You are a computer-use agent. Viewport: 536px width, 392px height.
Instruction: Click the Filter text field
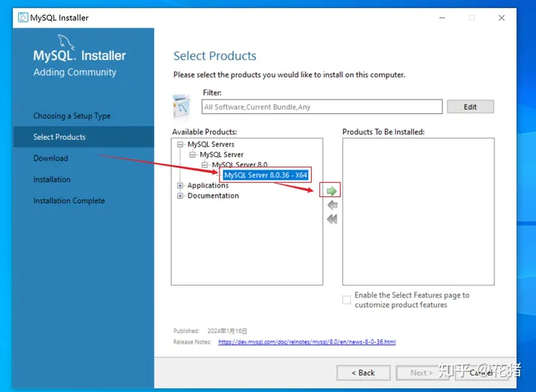click(322, 107)
